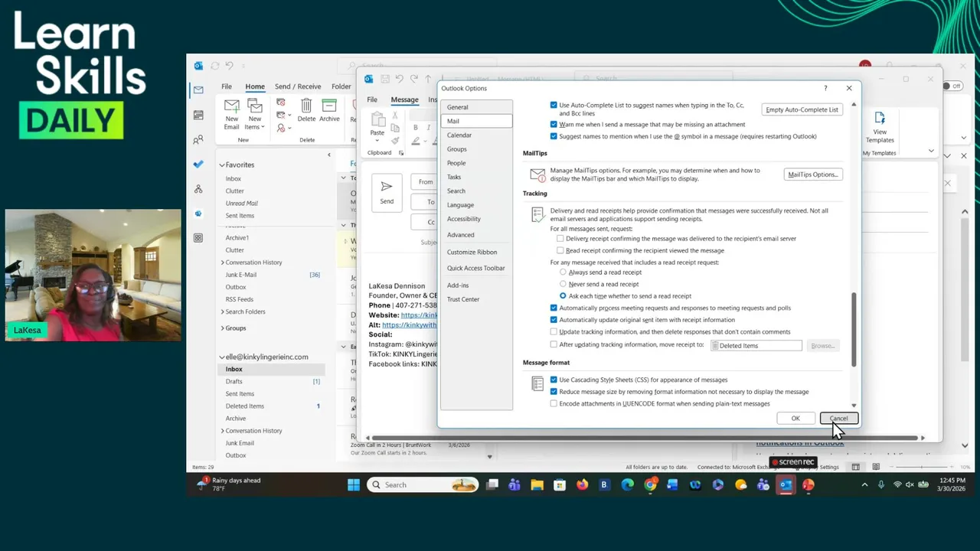Image resolution: width=980 pixels, height=551 pixels.
Task: Toggle Use Cascading Style Sheets checkbox
Action: pyautogui.click(x=554, y=380)
